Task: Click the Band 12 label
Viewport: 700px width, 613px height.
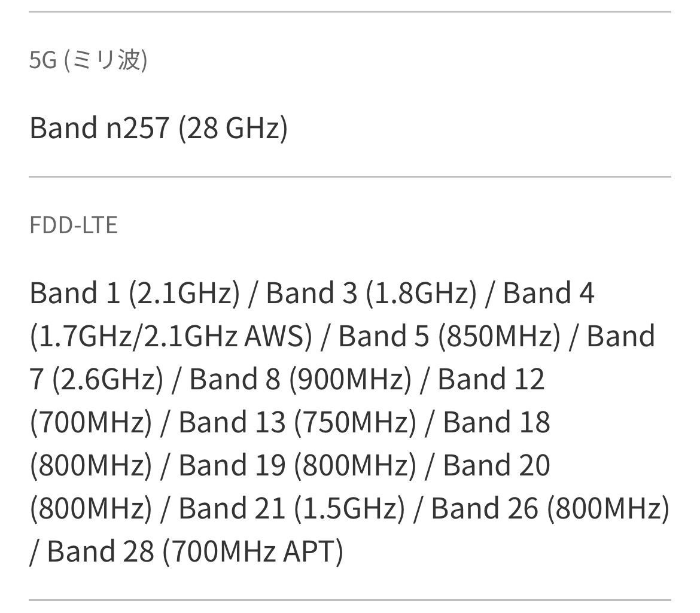Action: pos(491,379)
